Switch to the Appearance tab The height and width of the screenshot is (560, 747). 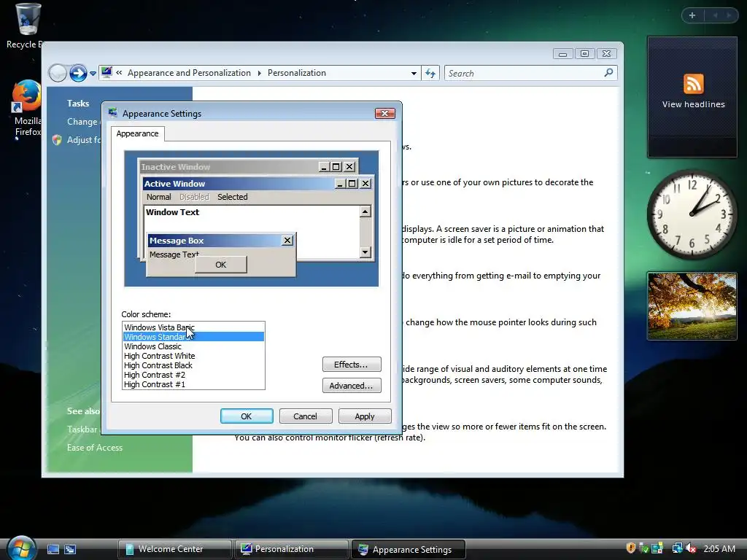tap(137, 133)
